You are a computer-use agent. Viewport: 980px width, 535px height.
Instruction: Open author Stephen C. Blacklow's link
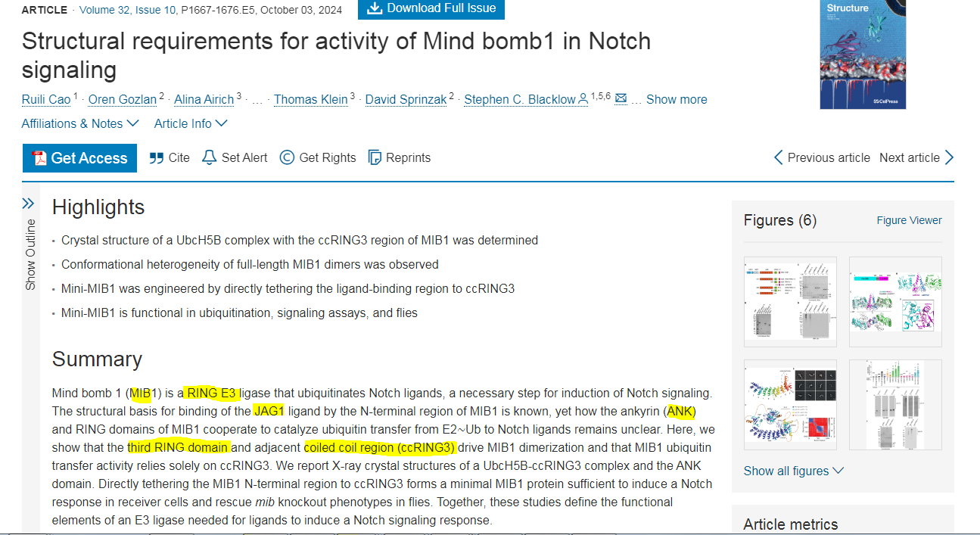point(520,99)
